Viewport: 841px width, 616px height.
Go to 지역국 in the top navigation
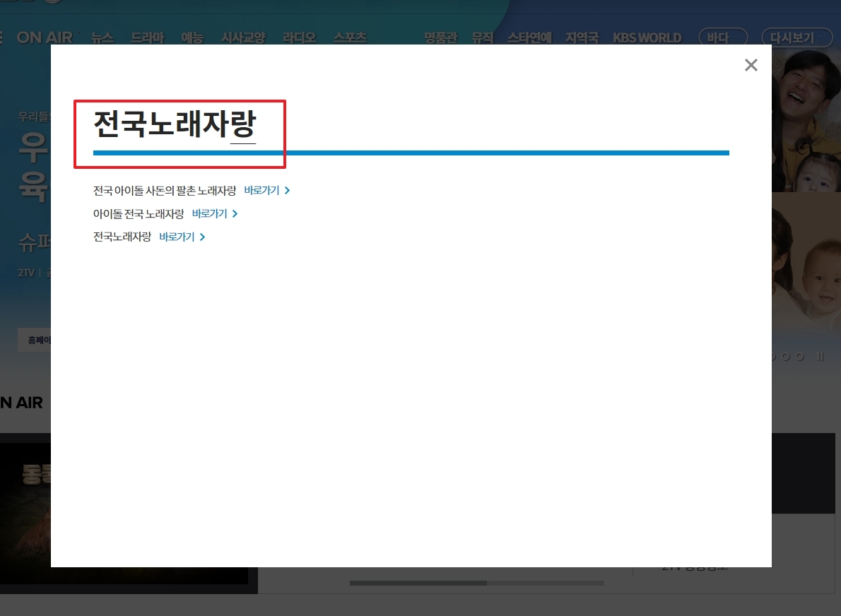click(x=582, y=37)
